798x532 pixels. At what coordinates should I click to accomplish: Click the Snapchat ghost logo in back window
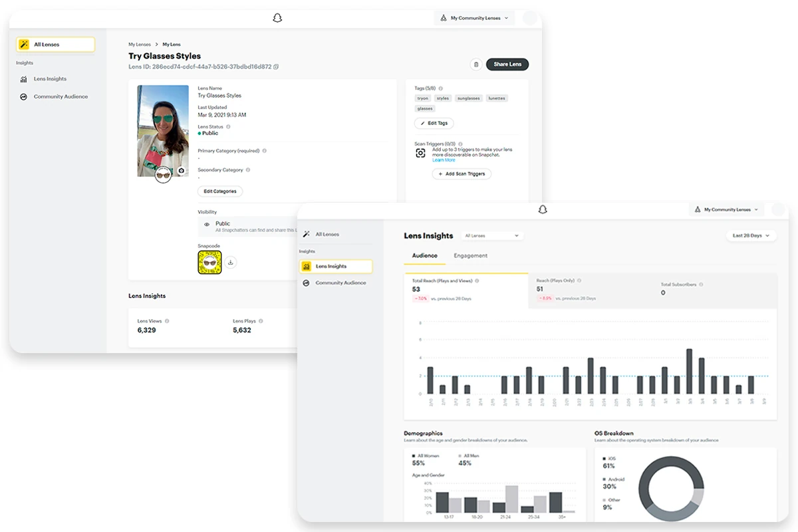(277, 18)
